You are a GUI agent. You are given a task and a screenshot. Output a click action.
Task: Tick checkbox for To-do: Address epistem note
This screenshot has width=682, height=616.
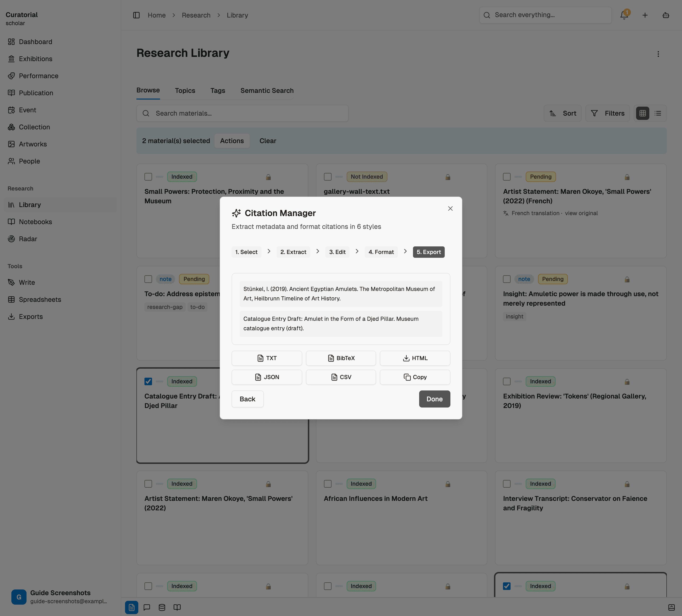pos(148,279)
